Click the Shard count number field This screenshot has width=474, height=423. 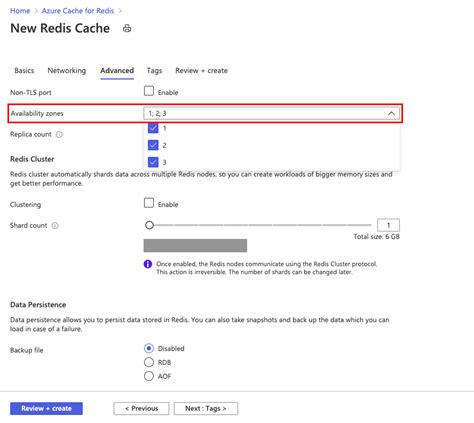tap(388, 225)
